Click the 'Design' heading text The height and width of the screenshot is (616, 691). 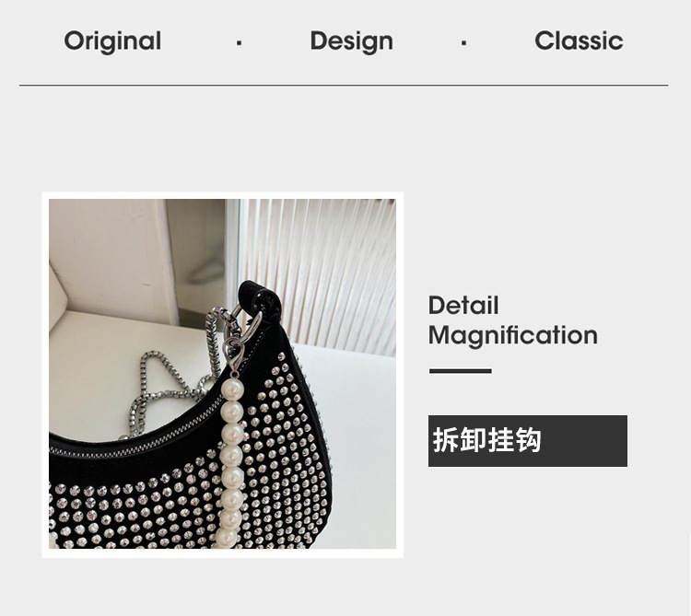pyautogui.click(x=351, y=41)
